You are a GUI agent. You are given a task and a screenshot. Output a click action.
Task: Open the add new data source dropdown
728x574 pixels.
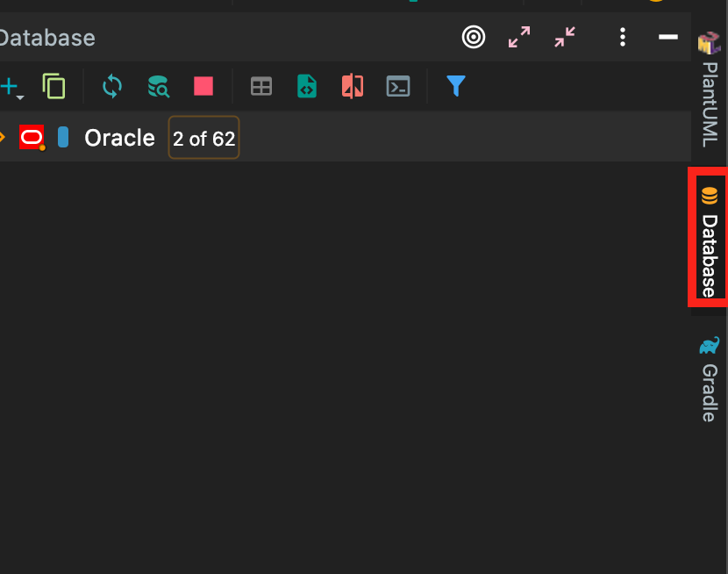coord(11,87)
